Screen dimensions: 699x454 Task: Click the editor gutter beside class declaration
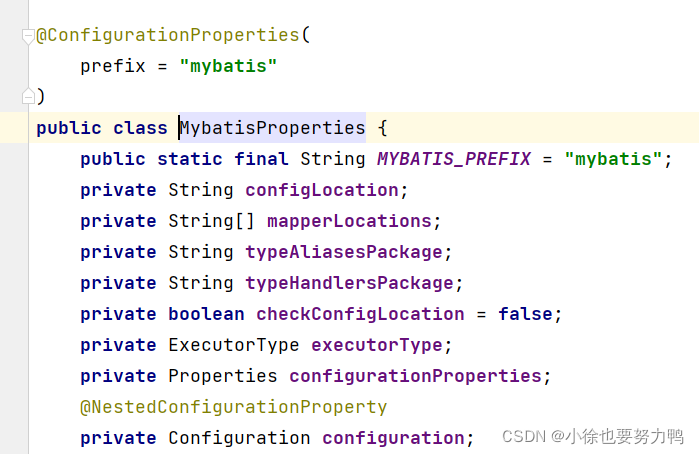pyautogui.click(x=14, y=128)
